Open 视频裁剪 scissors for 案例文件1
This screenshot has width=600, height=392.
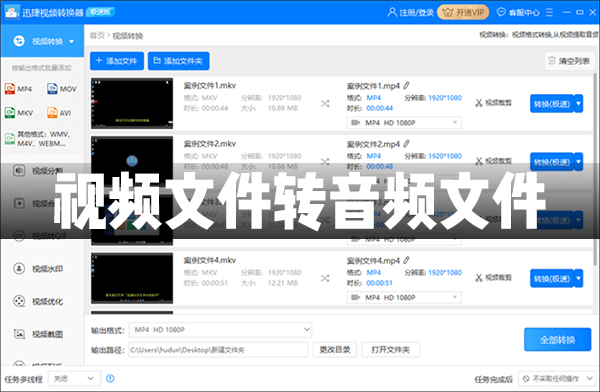click(493, 103)
